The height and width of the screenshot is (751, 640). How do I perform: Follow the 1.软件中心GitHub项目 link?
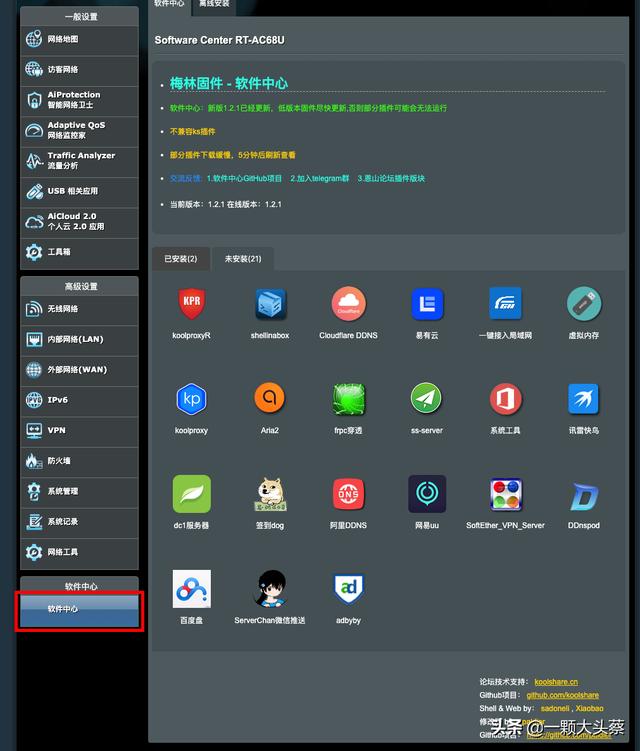(x=244, y=178)
